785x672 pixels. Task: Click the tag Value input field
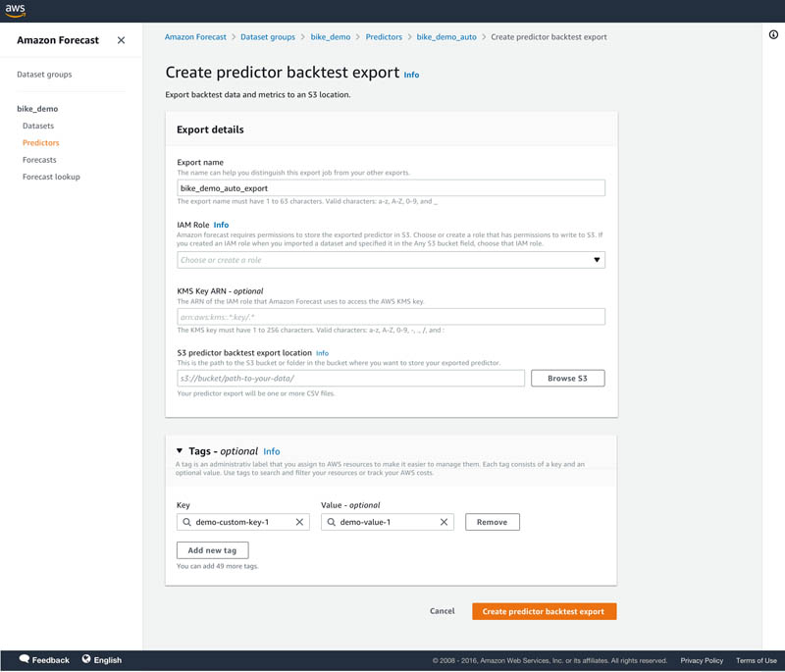point(387,522)
